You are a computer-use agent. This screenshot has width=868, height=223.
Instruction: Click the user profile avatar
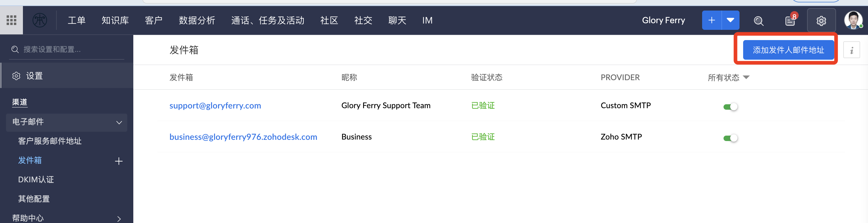(x=853, y=20)
